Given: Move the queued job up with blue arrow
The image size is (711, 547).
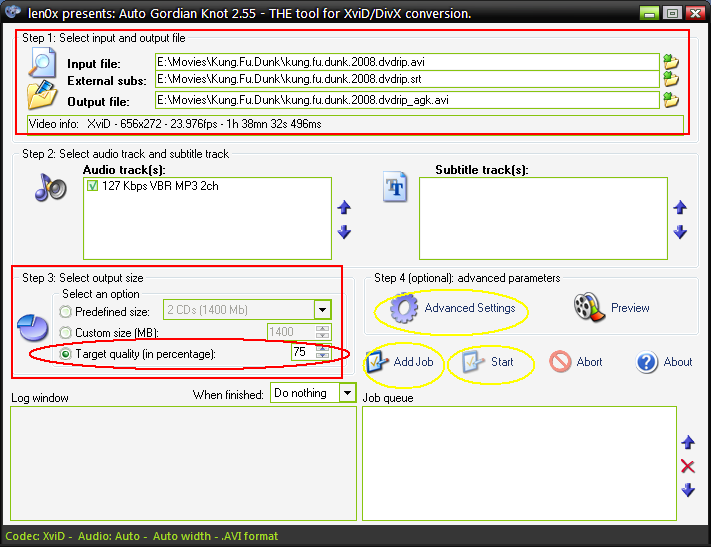Looking at the screenshot, I should coord(688,442).
